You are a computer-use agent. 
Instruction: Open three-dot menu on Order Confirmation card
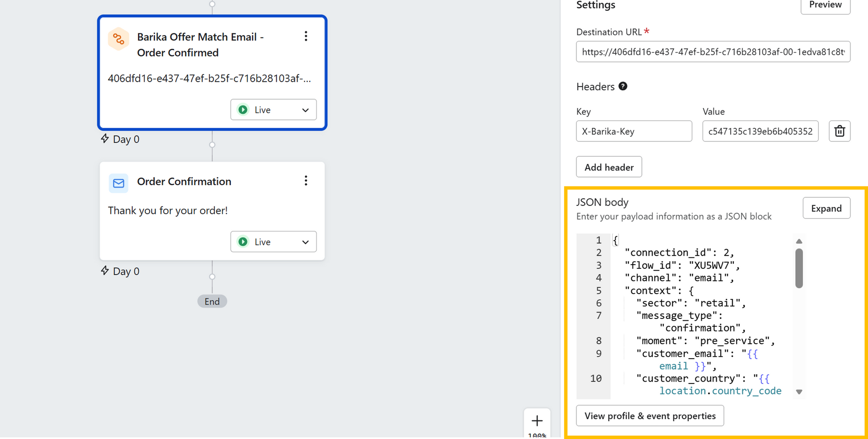pos(306,181)
